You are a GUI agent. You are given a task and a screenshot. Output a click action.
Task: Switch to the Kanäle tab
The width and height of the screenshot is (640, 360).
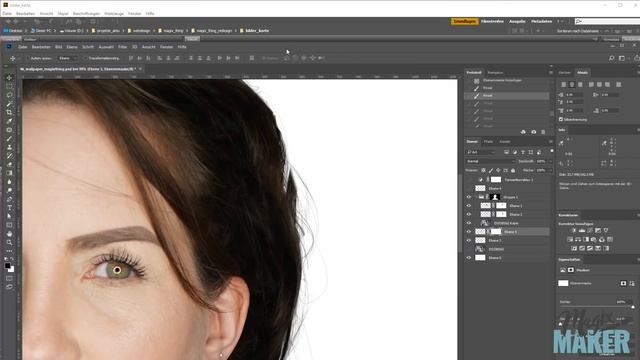(x=505, y=142)
